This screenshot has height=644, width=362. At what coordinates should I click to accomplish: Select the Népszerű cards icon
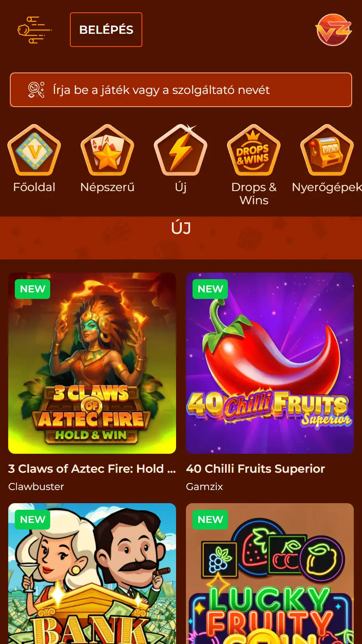coord(107,150)
